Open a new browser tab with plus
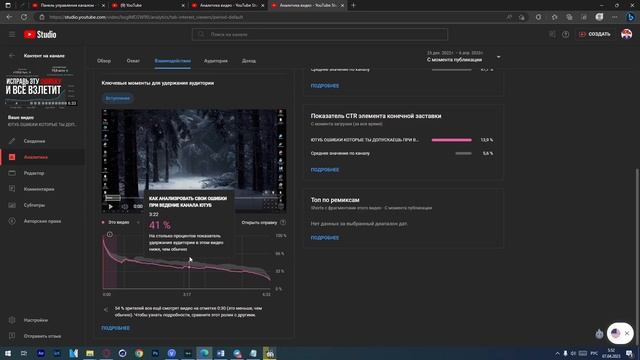Screen dimensions: 640x360 [353, 5]
